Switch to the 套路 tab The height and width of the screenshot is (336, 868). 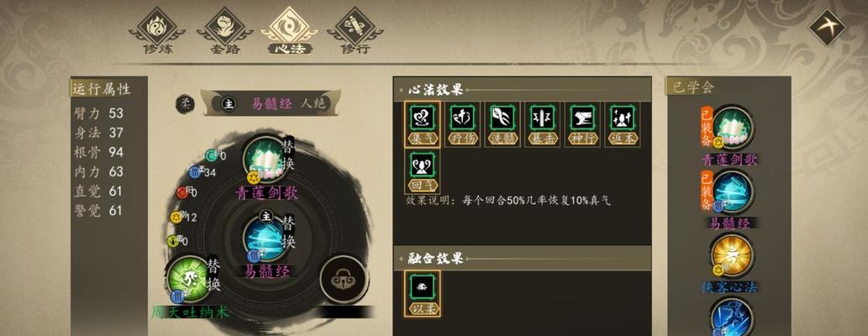pyautogui.click(x=224, y=32)
